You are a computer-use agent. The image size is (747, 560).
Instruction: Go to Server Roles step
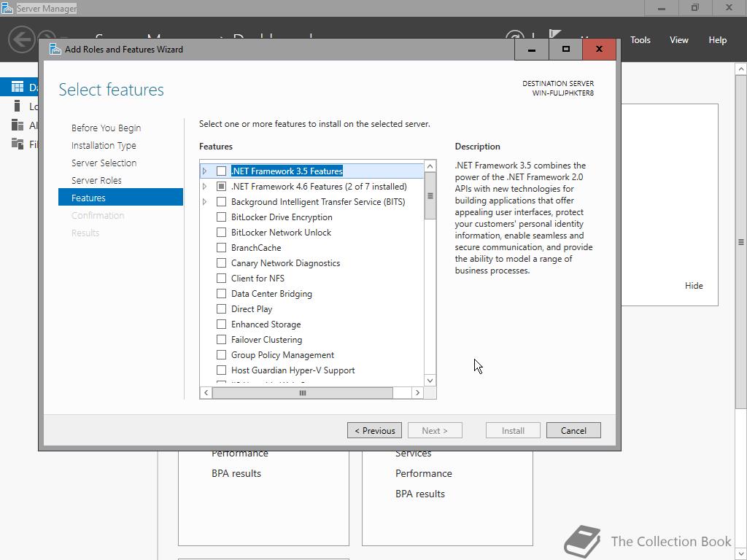pos(96,181)
